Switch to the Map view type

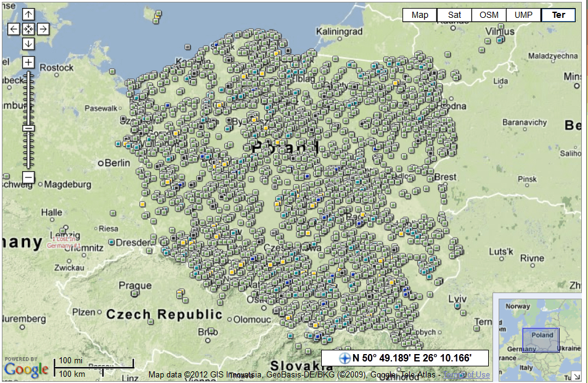click(420, 15)
